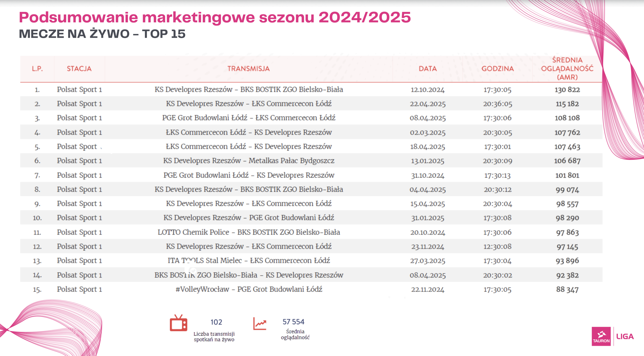Click the 12:30:08 time in row 12

[x=497, y=246]
